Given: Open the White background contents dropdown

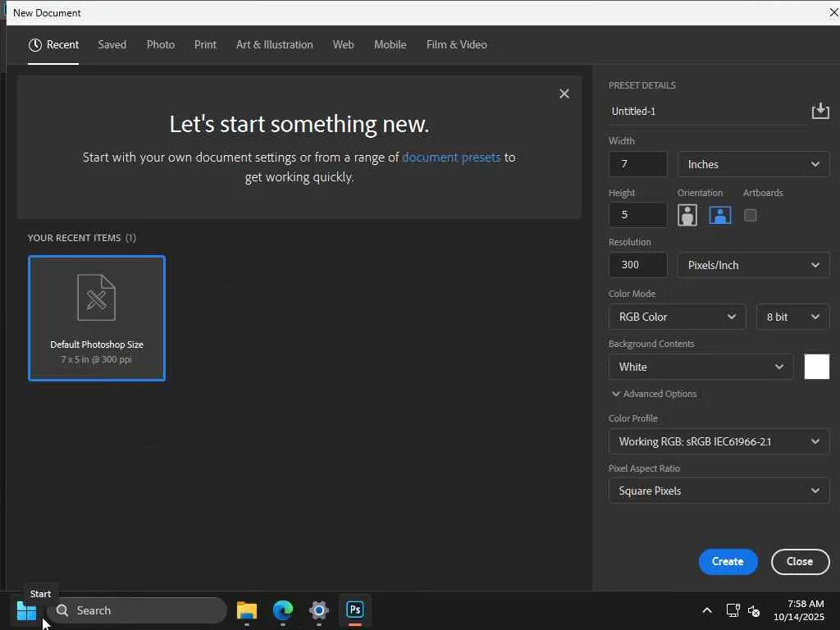Looking at the screenshot, I should tap(701, 367).
